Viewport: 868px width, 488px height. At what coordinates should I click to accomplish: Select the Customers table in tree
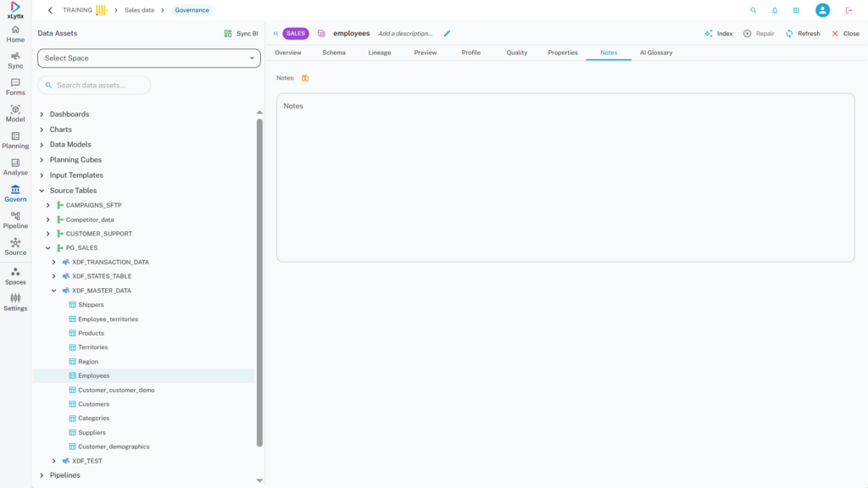93,404
